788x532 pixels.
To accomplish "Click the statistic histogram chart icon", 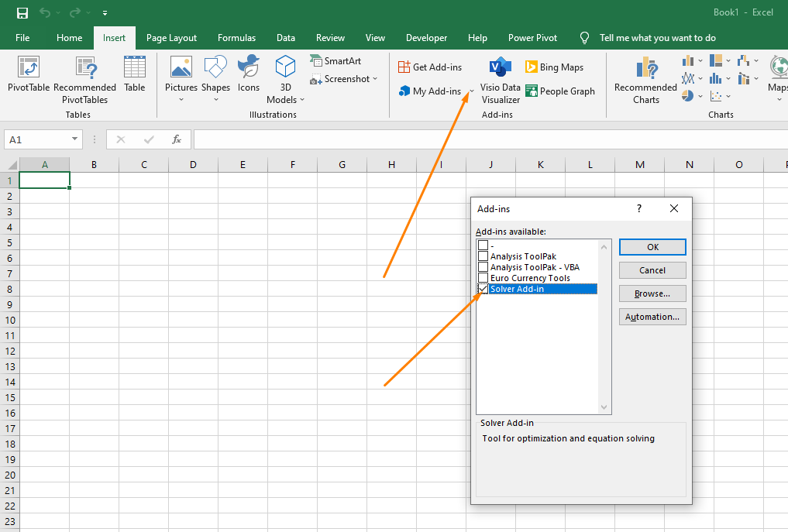I will pyautogui.click(x=716, y=78).
